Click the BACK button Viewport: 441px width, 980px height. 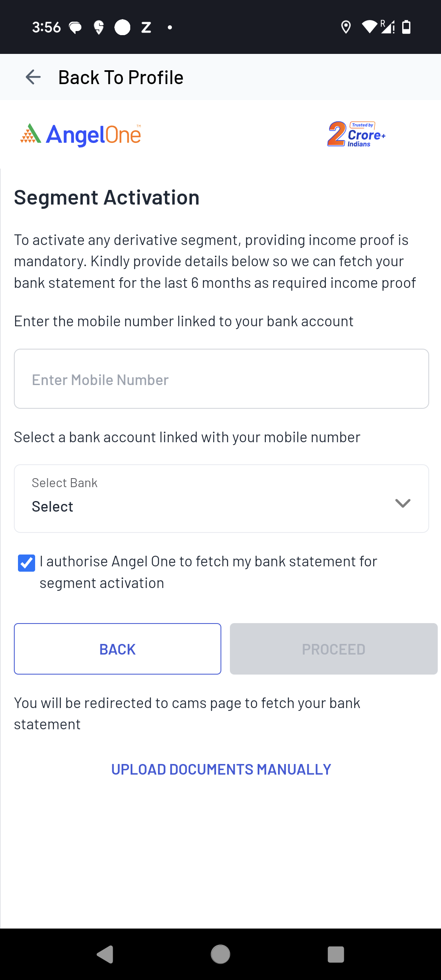coord(118,649)
